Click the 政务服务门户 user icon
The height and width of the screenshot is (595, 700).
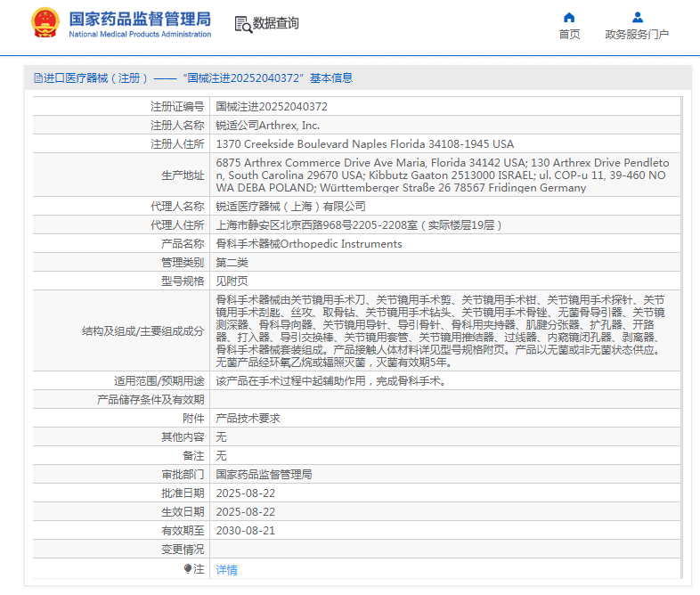click(638, 18)
